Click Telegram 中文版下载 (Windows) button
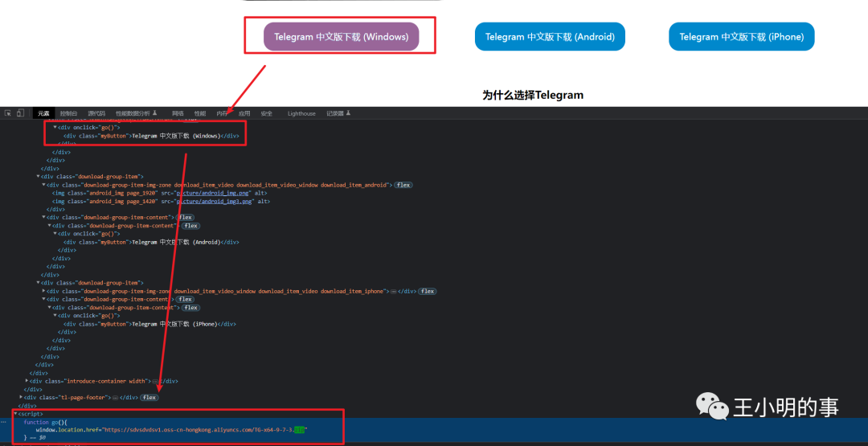 pyautogui.click(x=341, y=37)
